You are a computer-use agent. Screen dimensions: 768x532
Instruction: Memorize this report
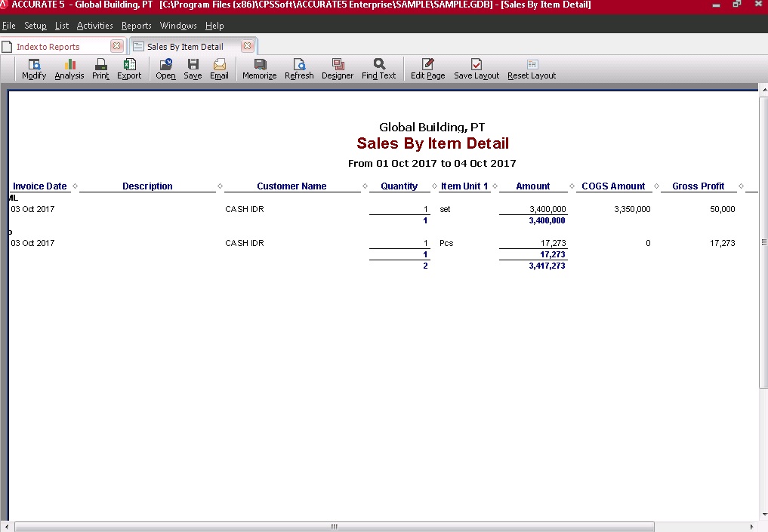[259, 69]
